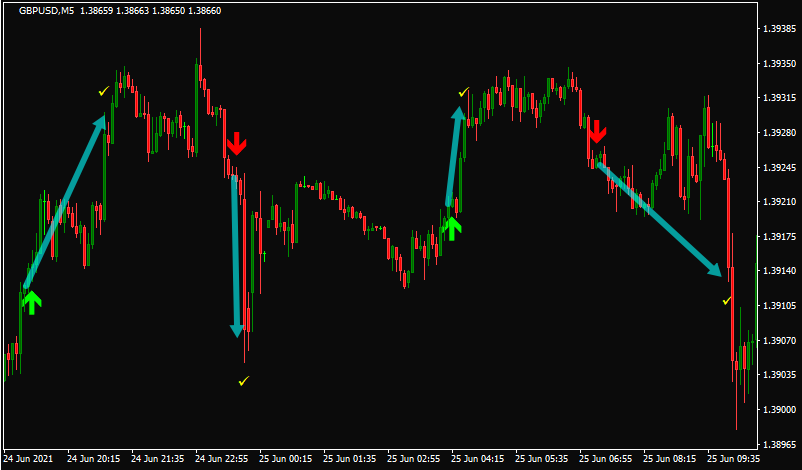This screenshot has height=470, width=802.
Task: Click the GBPUSD,M5 symbol label
Action: coord(47,10)
